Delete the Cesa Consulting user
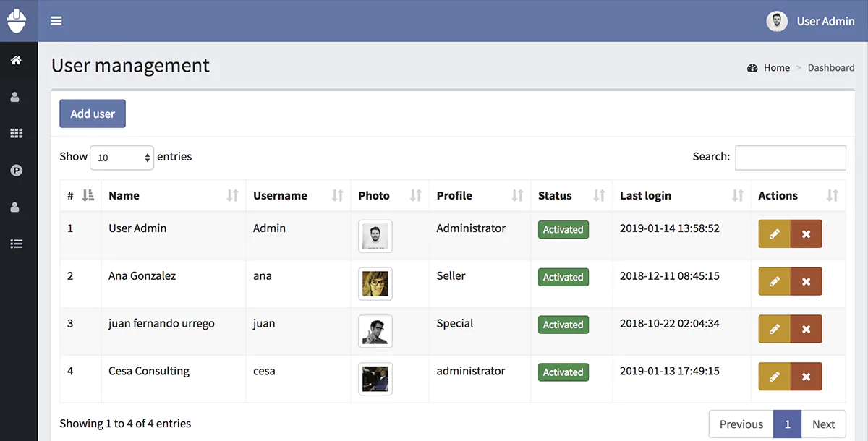Image resolution: width=868 pixels, height=441 pixels. [806, 377]
